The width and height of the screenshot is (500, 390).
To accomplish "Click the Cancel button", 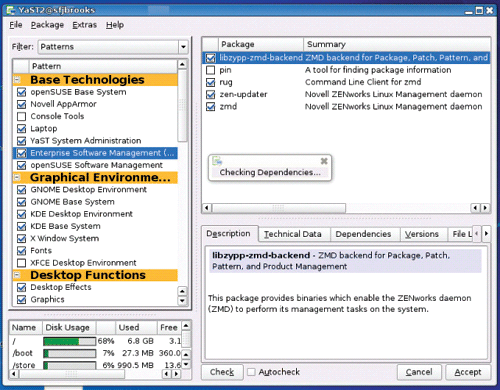I will point(419,372).
